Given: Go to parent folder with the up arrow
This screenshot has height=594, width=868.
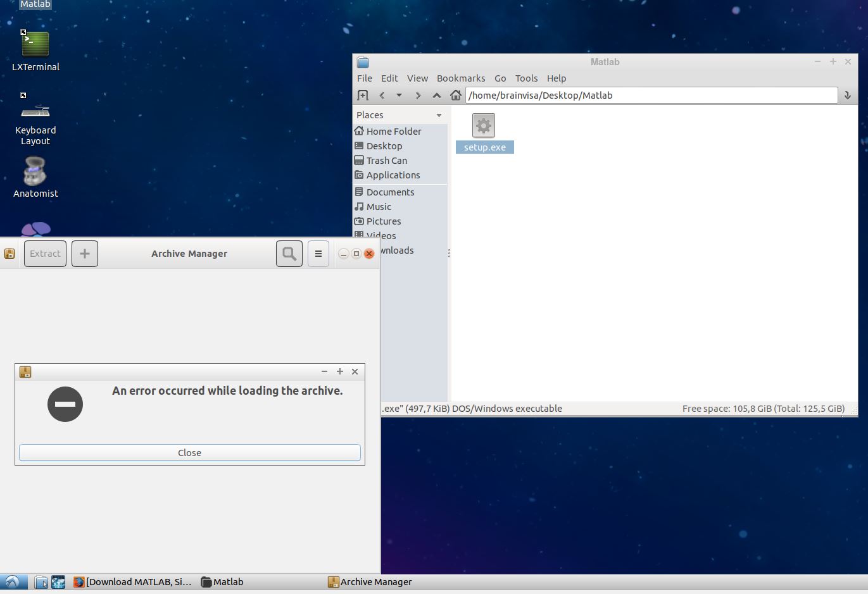Looking at the screenshot, I should 437,96.
